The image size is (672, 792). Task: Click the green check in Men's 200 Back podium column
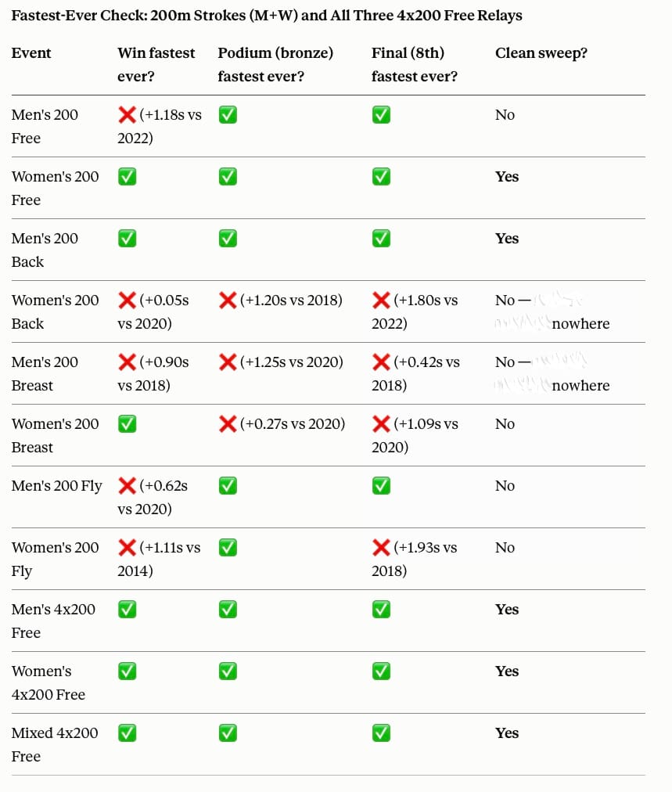(x=228, y=239)
